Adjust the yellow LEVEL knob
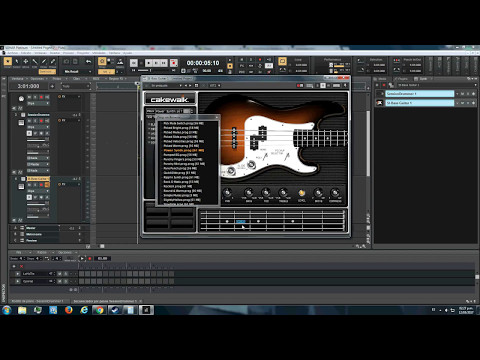 click(301, 193)
